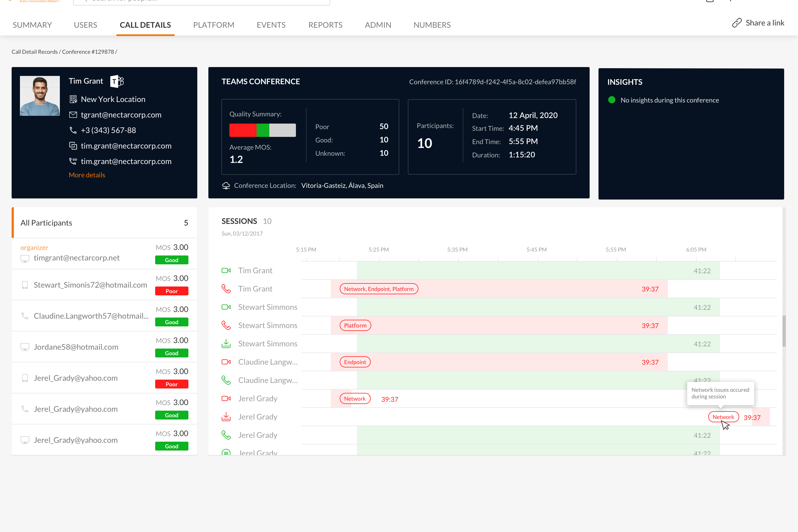Click the Poor badge for Stewart_Simonis72@hotmail.com
Screen dimensions: 798x532
[171, 291]
